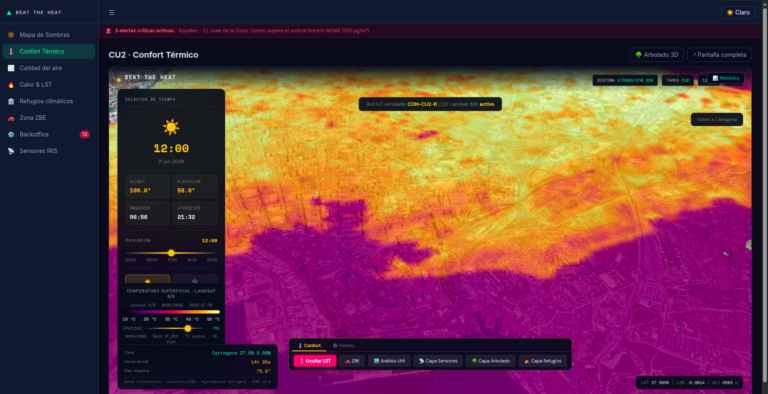Click the Red IoT simulada status pill
768x394 pixels.
(x=430, y=104)
